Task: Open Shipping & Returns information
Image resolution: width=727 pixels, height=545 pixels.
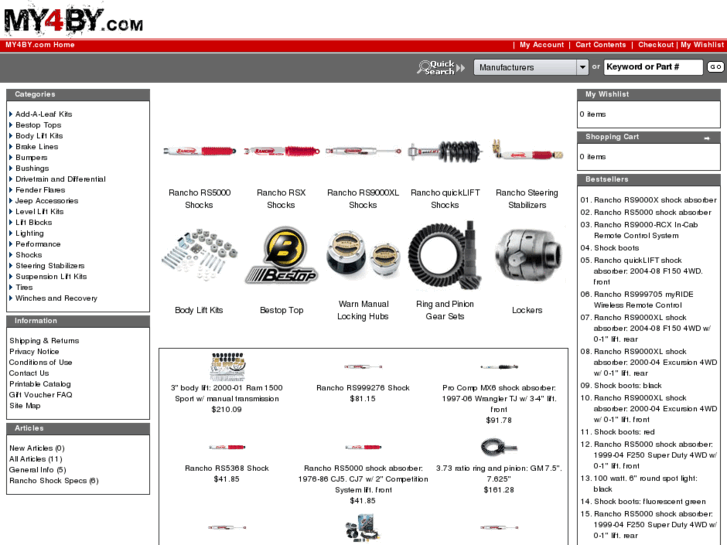Action: point(44,340)
